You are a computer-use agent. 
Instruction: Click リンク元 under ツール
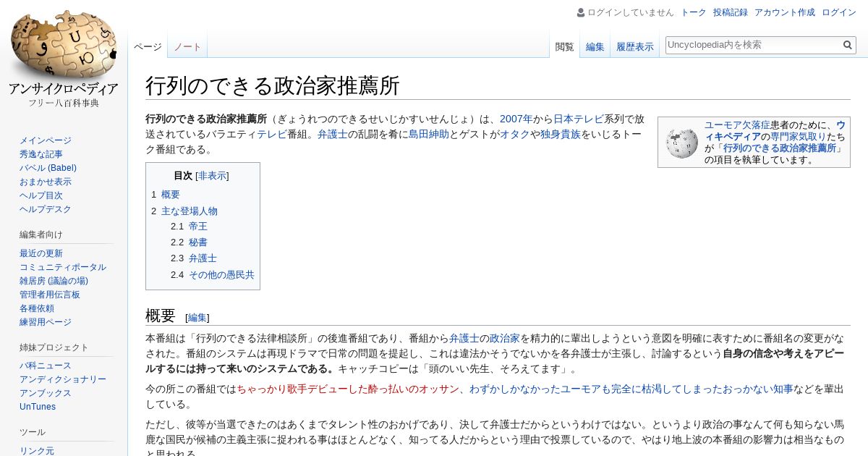pos(37,451)
